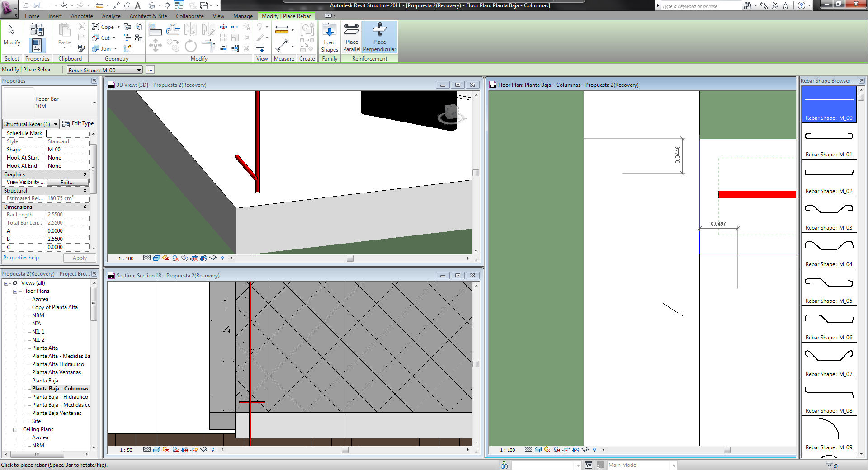Collapse the Graphics properties section
Viewport: 868px width, 470px height.
(x=85, y=174)
